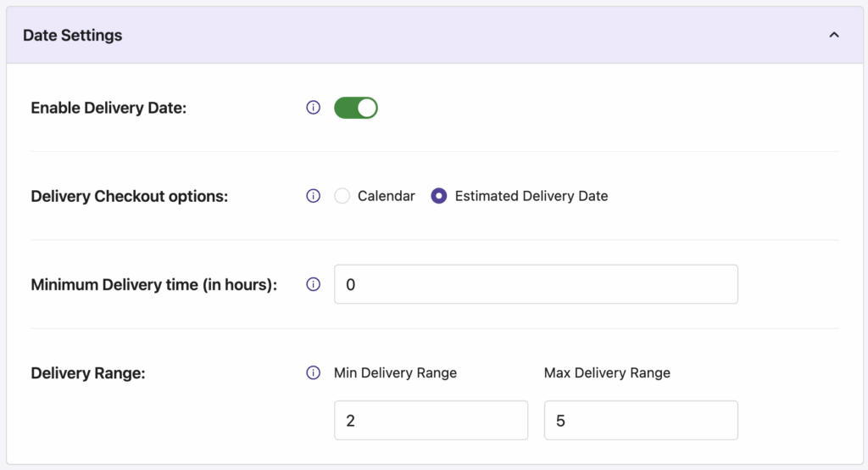Select the Calendar radio button

[342, 196]
